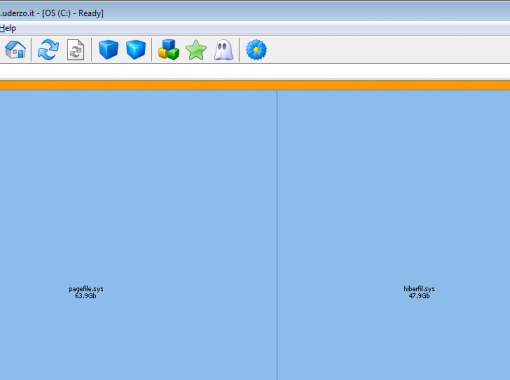510x380 pixels.
Task: Go to the home view via house icon
Action: click(15, 50)
